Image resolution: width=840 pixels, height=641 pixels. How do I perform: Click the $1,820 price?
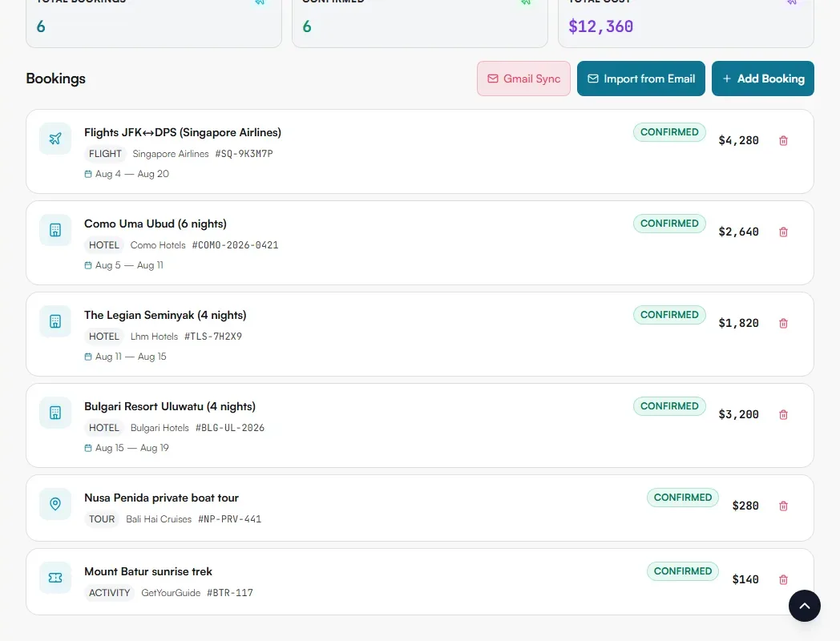coord(738,323)
